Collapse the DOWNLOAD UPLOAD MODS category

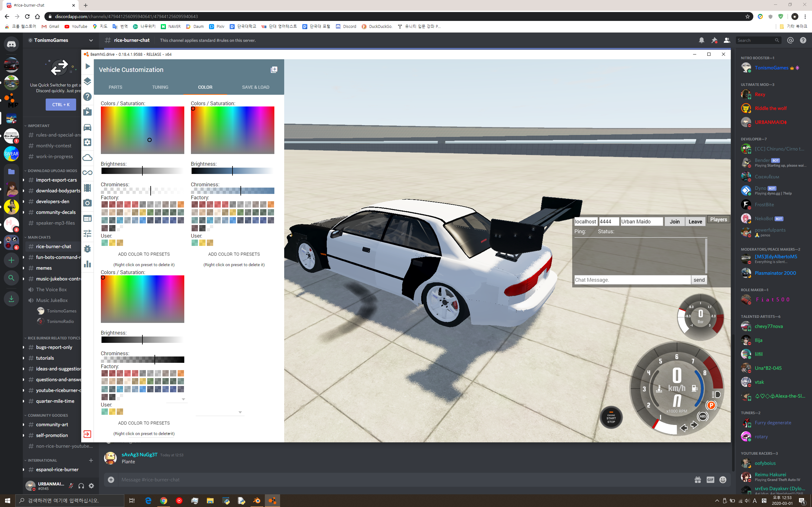[52, 171]
